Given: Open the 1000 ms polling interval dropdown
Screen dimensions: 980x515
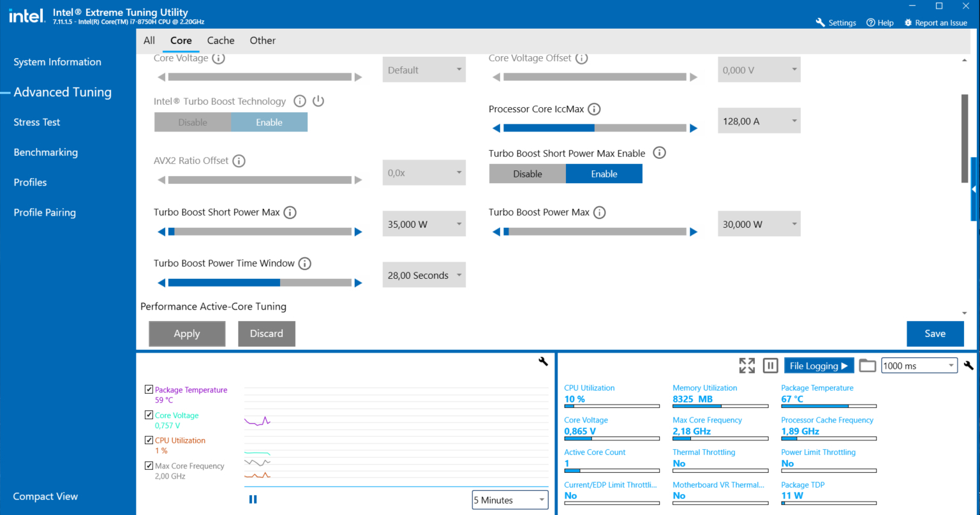Looking at the screenshot, I should (919, 366).
